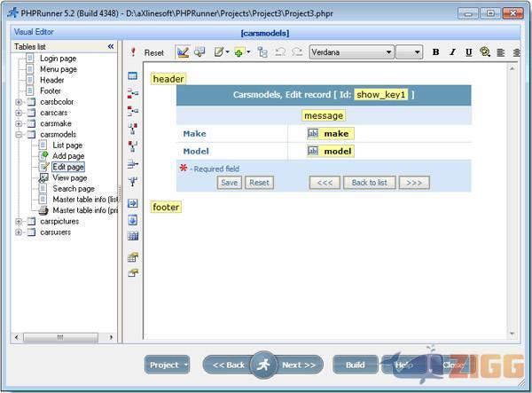Click the Undo arrow icon
This screenshot has width=532, height=393.
280,52
